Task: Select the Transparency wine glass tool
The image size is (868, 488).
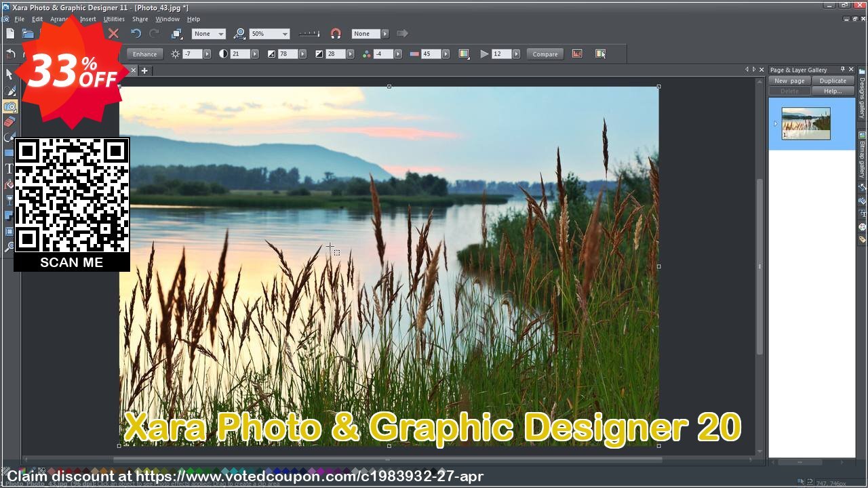Action: (x=9, y=200)
